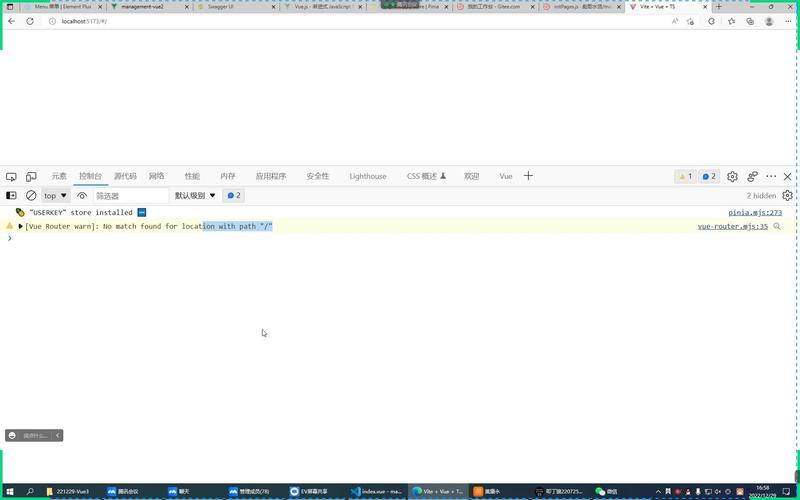Click the blue issues badge in DevTools header
800x500 pixels.
[709, 177]
